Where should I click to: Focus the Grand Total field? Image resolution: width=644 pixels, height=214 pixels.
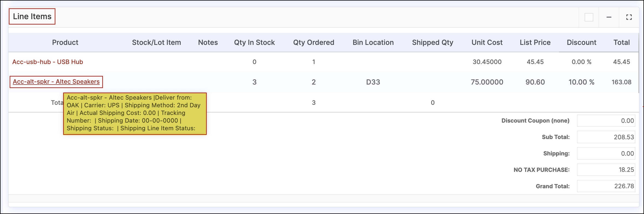click(606, 186)
